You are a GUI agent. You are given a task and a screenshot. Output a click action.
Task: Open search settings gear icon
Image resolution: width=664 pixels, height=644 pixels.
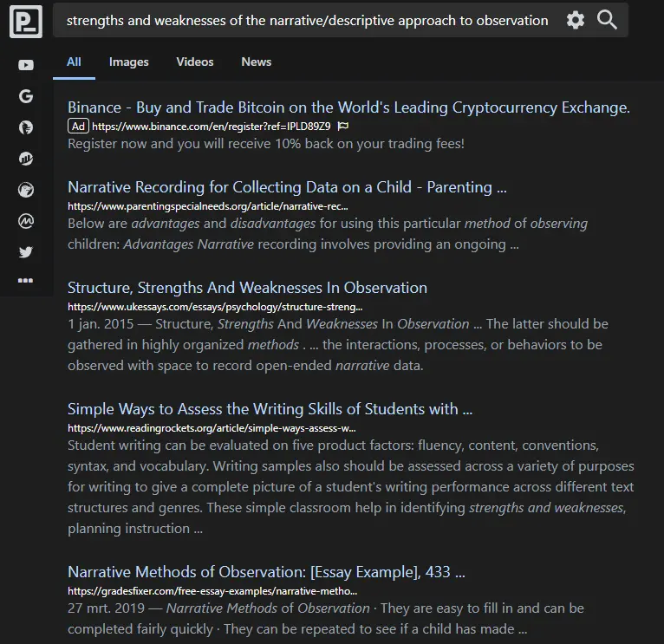coord(575,20)
